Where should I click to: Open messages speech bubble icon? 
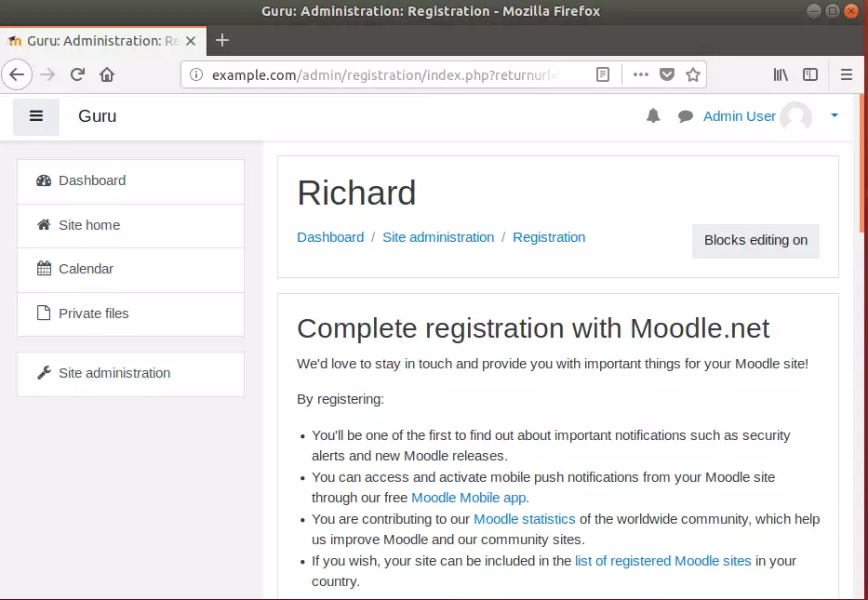coord(686,116)
